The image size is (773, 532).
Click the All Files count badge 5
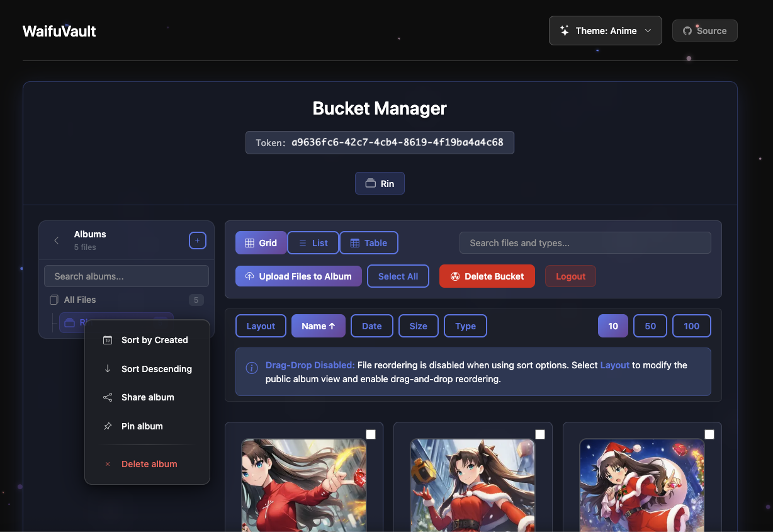click(x=196, y=300)
